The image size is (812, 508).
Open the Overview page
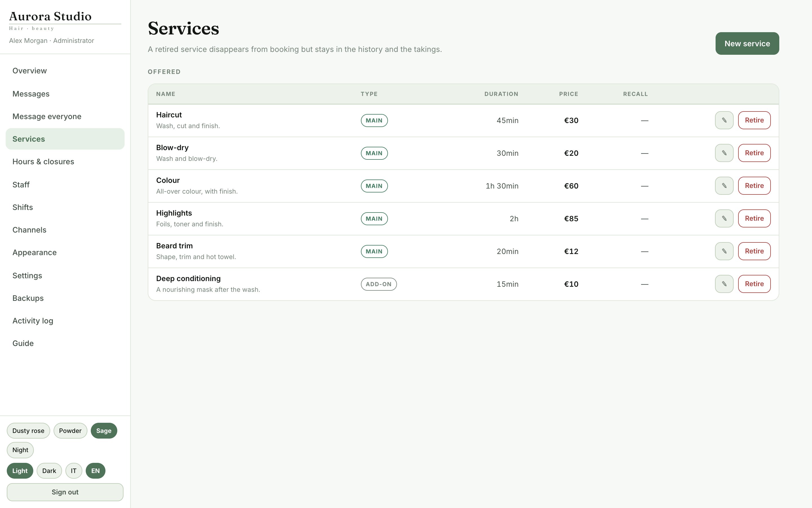point(65,71)
